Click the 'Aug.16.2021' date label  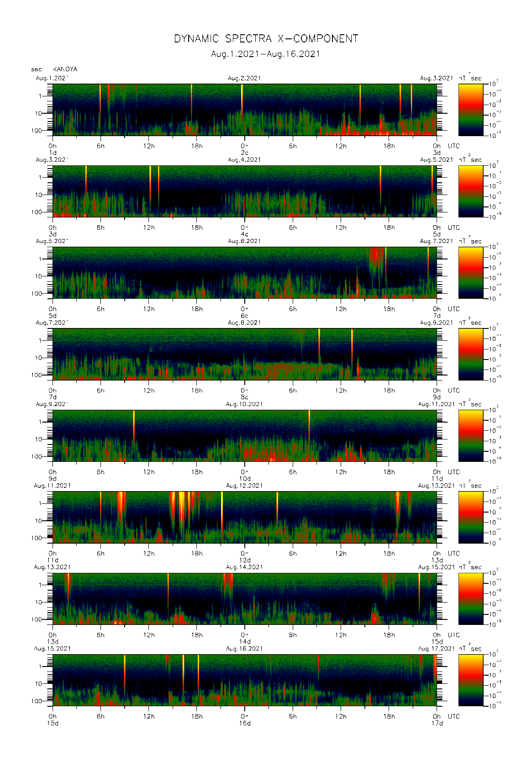tap(244, 649)
